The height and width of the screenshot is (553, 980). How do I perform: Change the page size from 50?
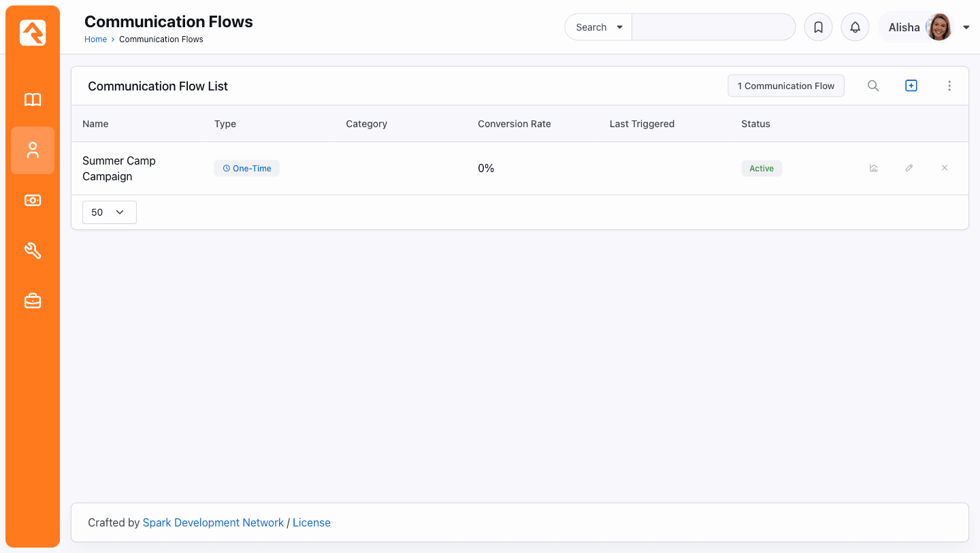click(x=109, y=212)
